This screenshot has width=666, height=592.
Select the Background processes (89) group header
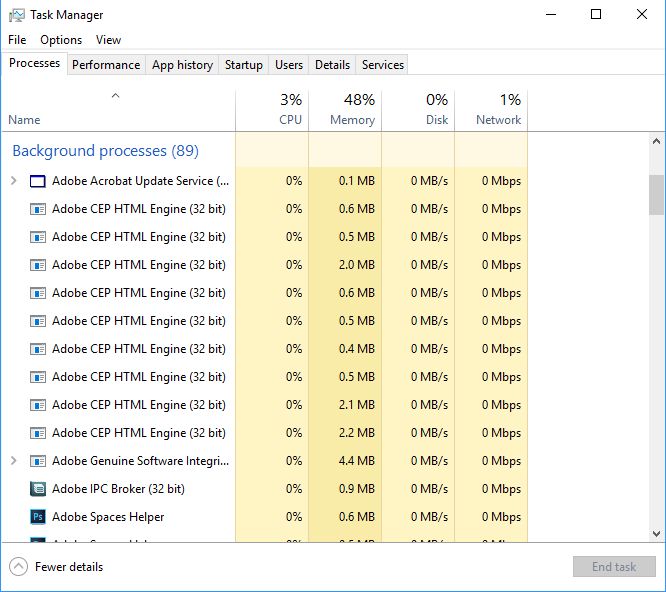click(105, 151)
